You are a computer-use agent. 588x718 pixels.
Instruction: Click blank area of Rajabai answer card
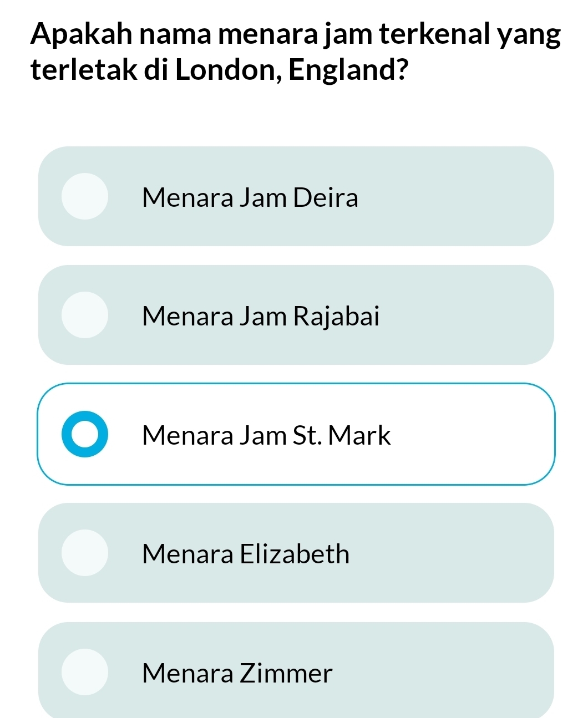point(472,315)
